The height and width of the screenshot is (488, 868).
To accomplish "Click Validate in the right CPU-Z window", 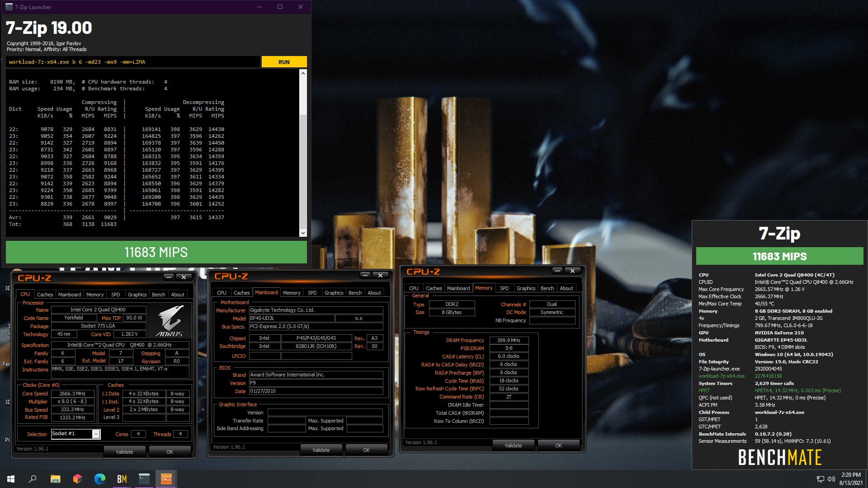I will [513, 446].
